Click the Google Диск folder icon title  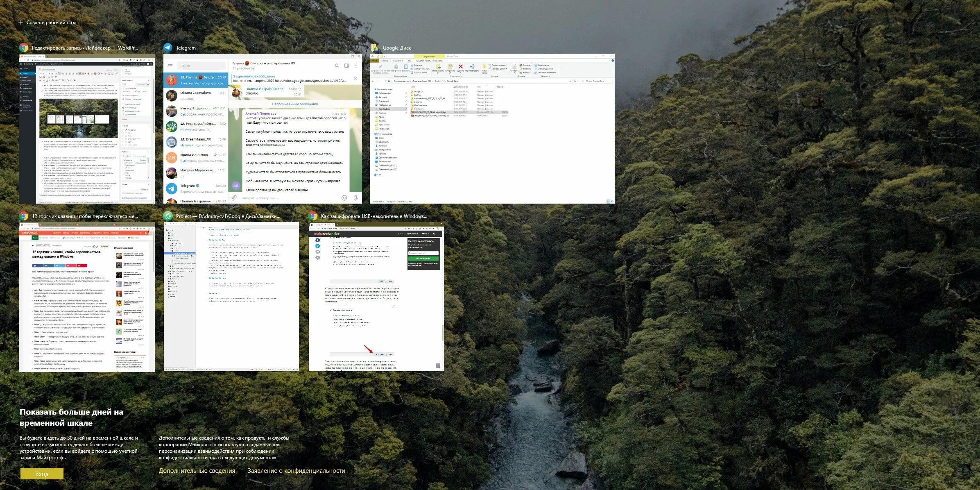click(374, 48)
